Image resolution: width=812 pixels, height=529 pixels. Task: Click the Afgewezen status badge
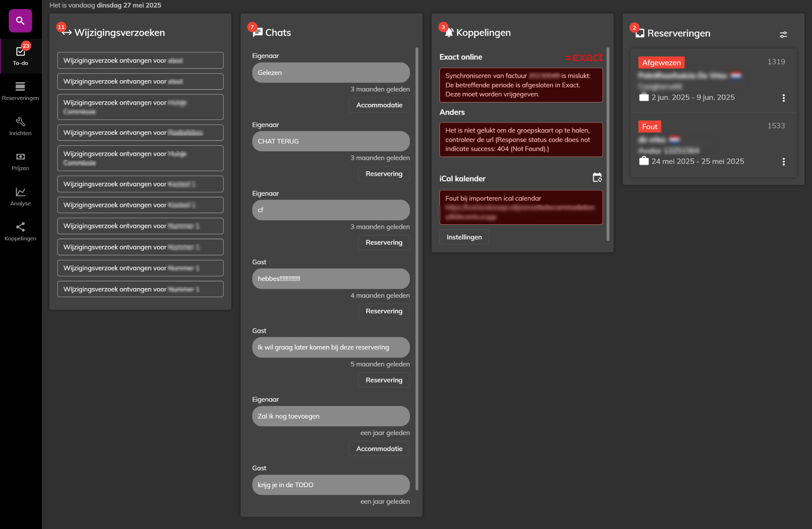click(x=661, y=63)
